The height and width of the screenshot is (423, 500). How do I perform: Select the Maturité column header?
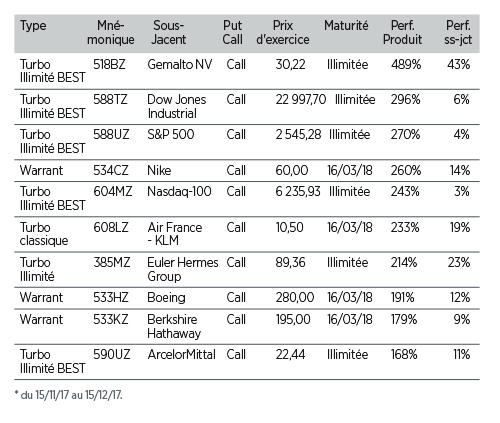point(346,26)
